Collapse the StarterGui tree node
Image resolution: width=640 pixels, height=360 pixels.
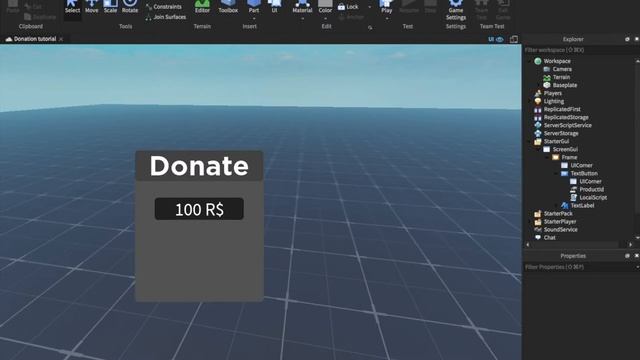(530, 142)
